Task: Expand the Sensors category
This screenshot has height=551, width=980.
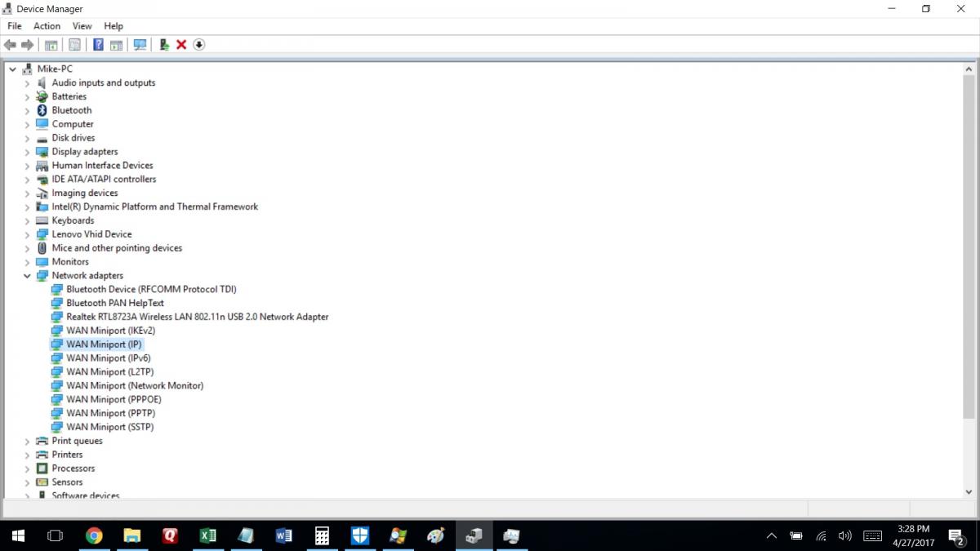Action: (27, 482)
